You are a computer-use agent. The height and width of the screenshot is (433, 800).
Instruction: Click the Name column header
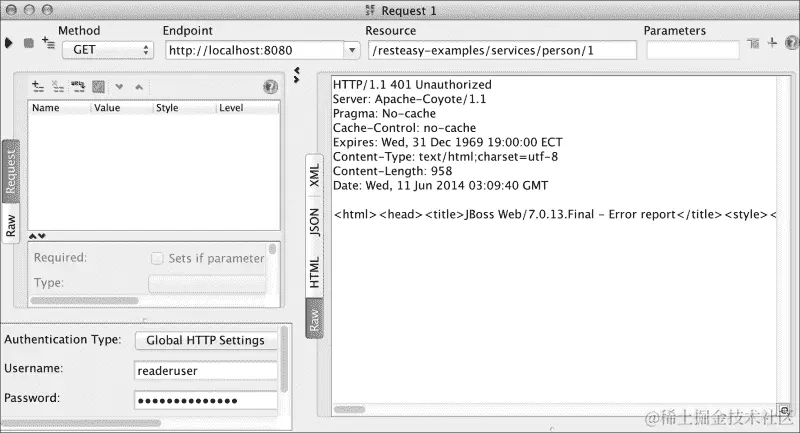60,108
